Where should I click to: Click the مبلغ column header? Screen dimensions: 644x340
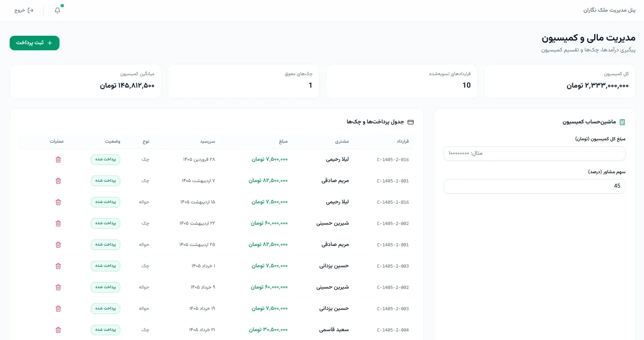(x=283, y=141)
